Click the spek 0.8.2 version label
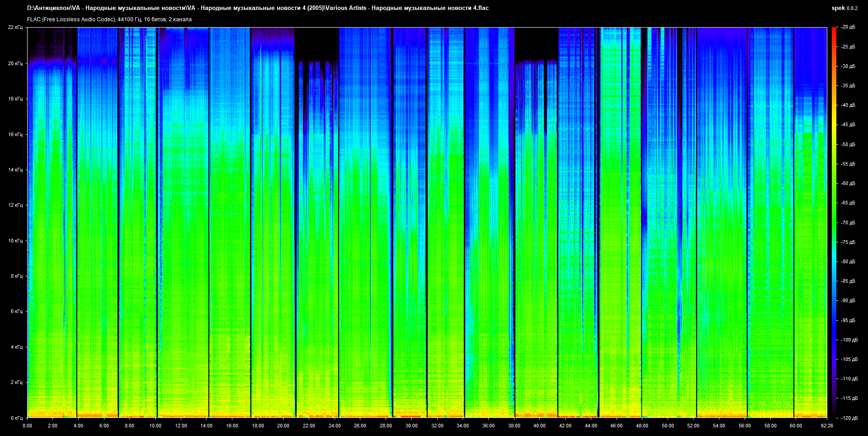 (844, 8)
